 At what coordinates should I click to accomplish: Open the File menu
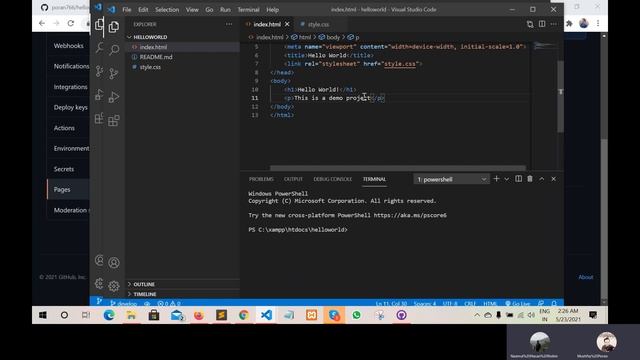(x=127, y=9)
